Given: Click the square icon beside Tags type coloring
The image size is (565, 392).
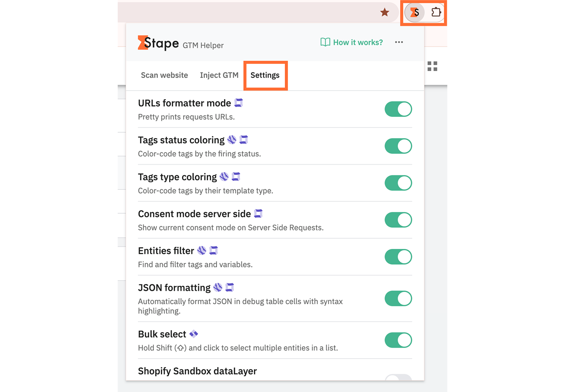Looking at the screenshot, I should (x=236, y=176).
